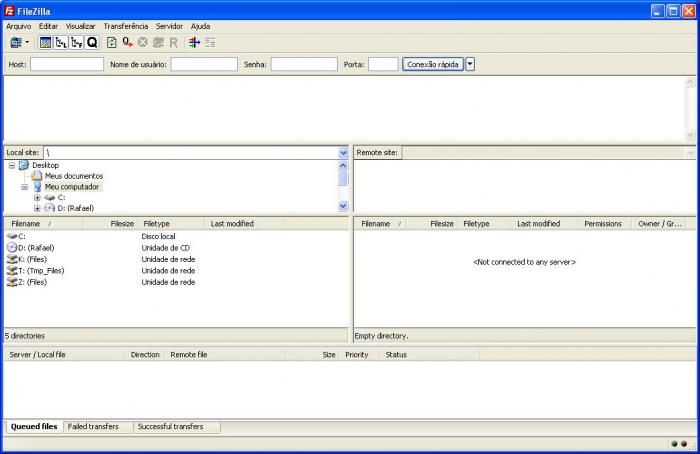Sort local list by Filetype column
This screenshot has height=454, width=700.
171,224
